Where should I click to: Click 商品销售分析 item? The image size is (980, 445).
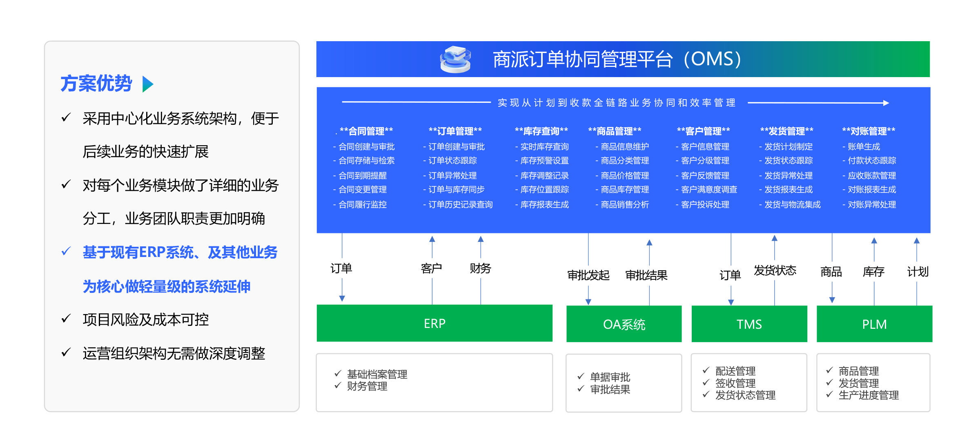[x=622, y=204]
